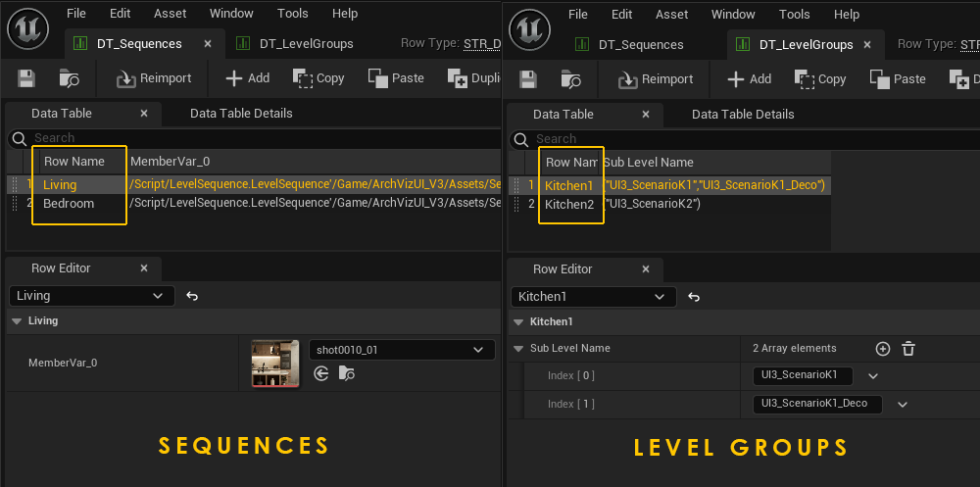Reimport the DT_Sequences data table
The image size is (980, 487).
point(154,78)
